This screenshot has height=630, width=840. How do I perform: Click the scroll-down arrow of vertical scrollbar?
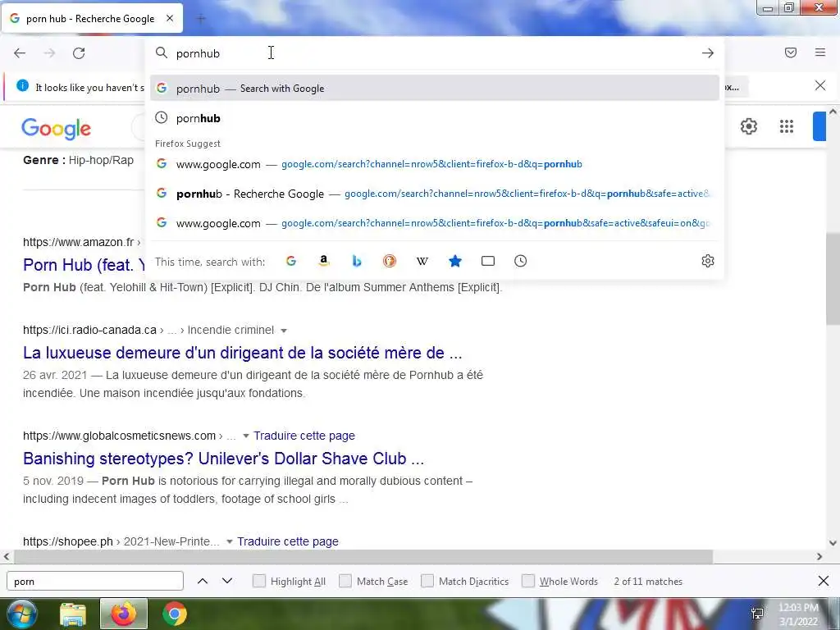click(x=833, y=543)
